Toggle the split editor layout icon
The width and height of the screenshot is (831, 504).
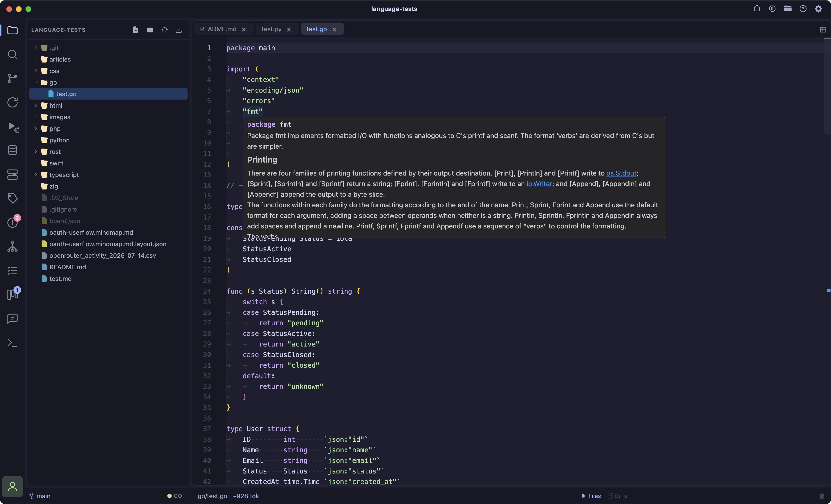click(x=823, y=30)
